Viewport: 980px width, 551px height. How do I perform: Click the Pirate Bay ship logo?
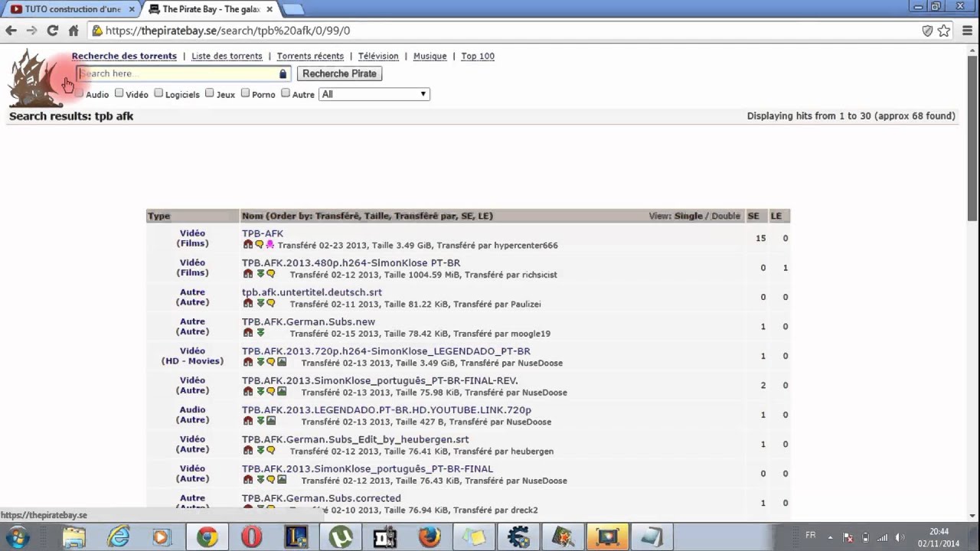[x=34, y=77]
